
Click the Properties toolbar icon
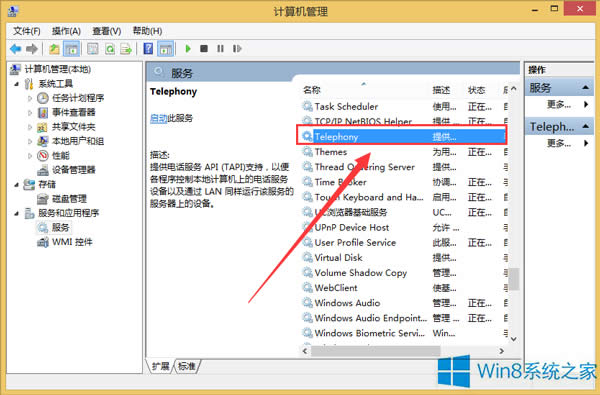[x=93, y=49]
